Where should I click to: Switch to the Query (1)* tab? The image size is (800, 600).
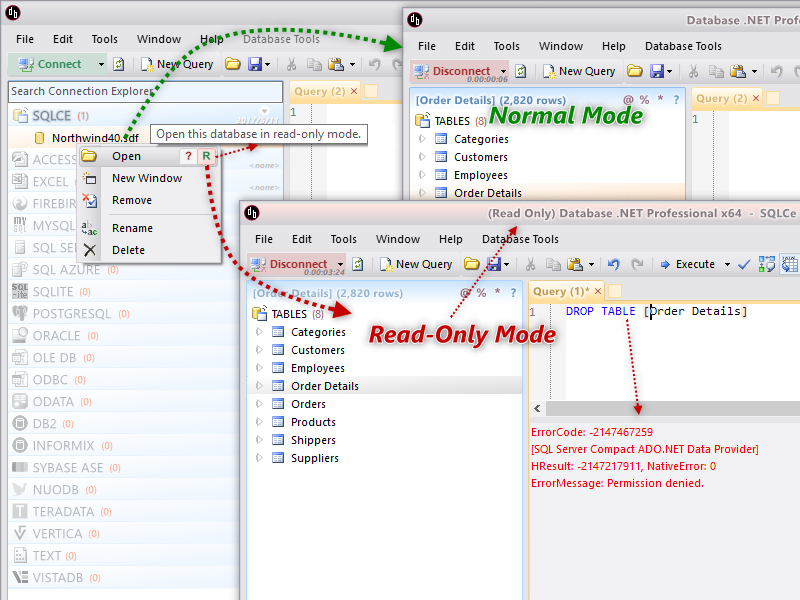(561, 291)
